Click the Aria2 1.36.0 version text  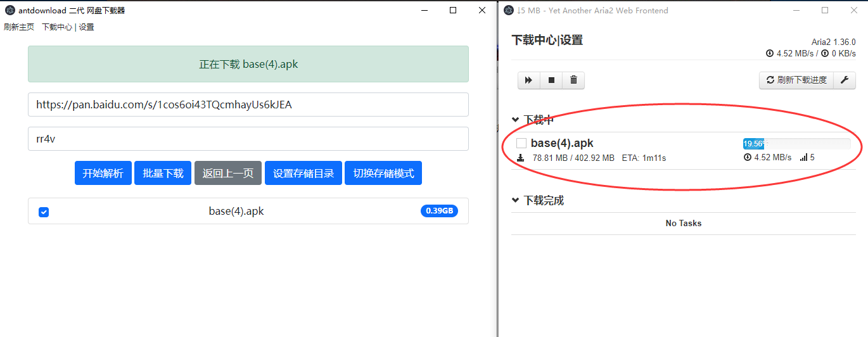[833, 42]
